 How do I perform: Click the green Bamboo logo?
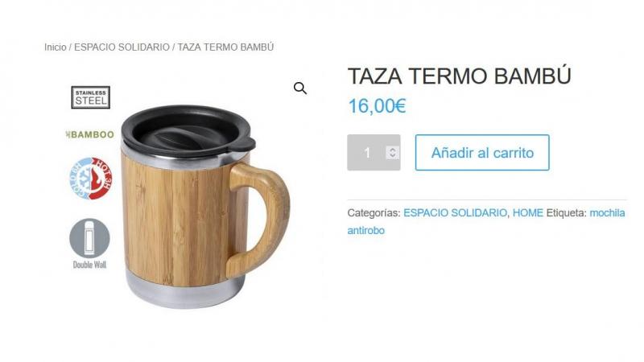click(x=90, y=134)
